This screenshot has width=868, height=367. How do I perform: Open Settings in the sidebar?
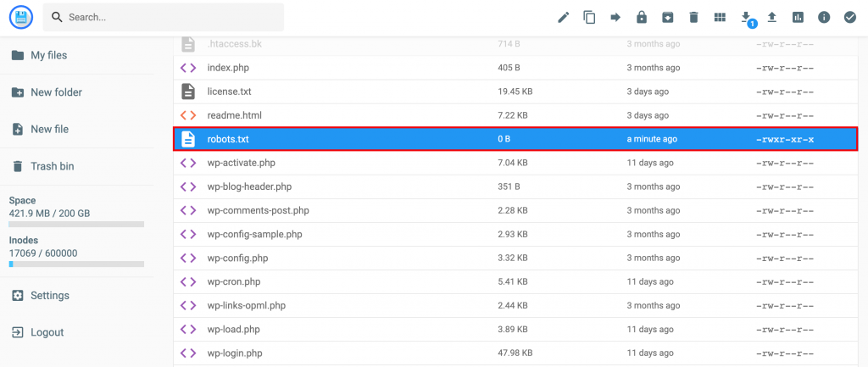coord(49,296)
